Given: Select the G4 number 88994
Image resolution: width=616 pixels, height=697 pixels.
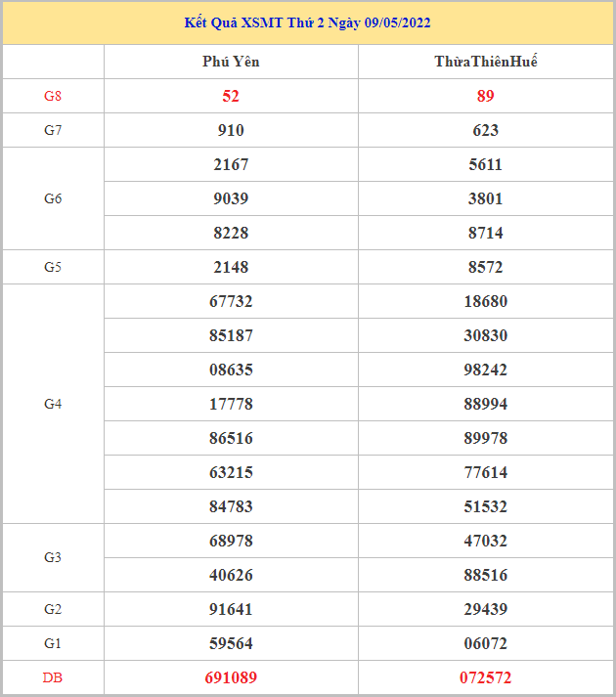Looking at the screenshot, I should pyautogui.click(x=485, y=404).
